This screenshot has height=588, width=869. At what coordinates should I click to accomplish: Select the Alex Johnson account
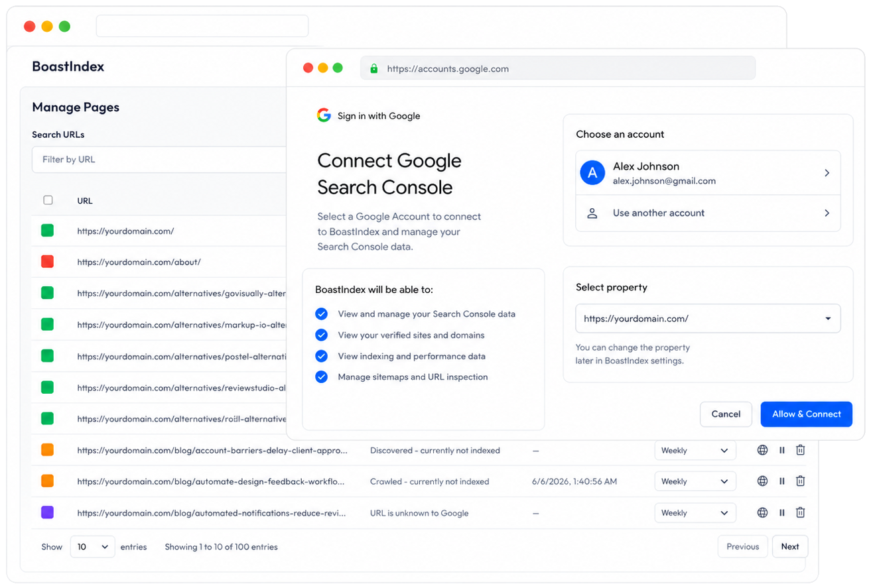(708, 173)
